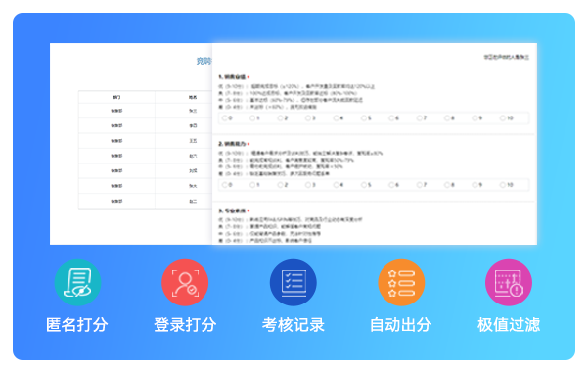Select score 0 for question 1
This screenshot has height=373, width=588.
pos(225,118)
